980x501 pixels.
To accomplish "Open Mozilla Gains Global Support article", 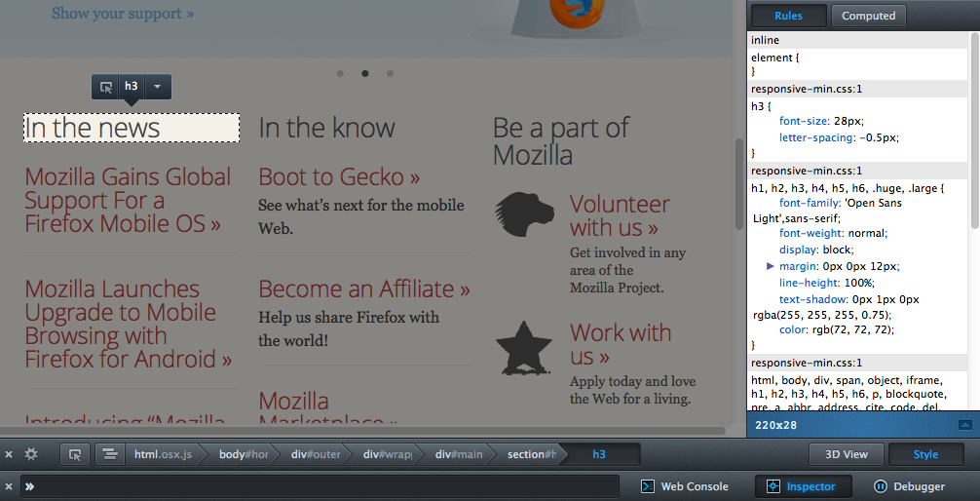I will coord(128,200).
